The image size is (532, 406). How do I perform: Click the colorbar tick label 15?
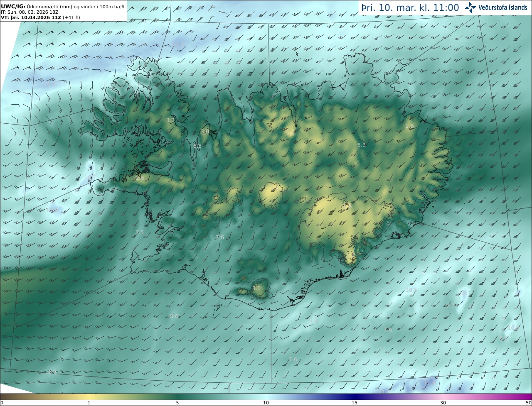pos(355,403)
